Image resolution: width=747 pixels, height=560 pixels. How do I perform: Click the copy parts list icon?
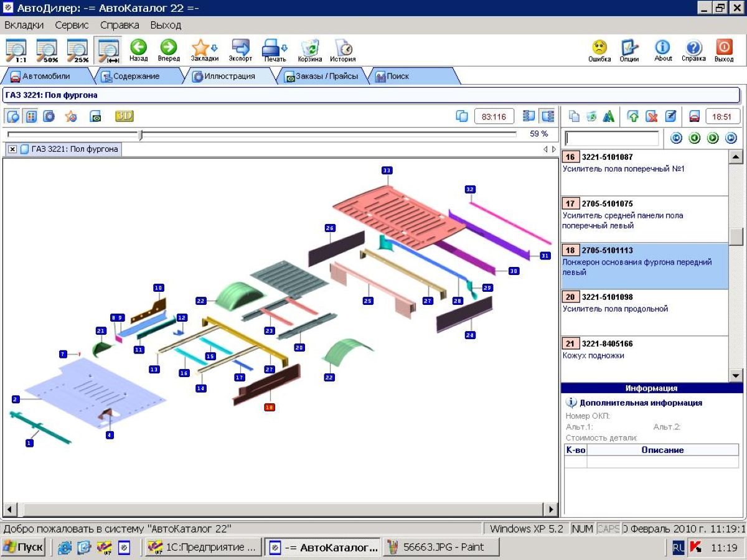pos(575,116)
